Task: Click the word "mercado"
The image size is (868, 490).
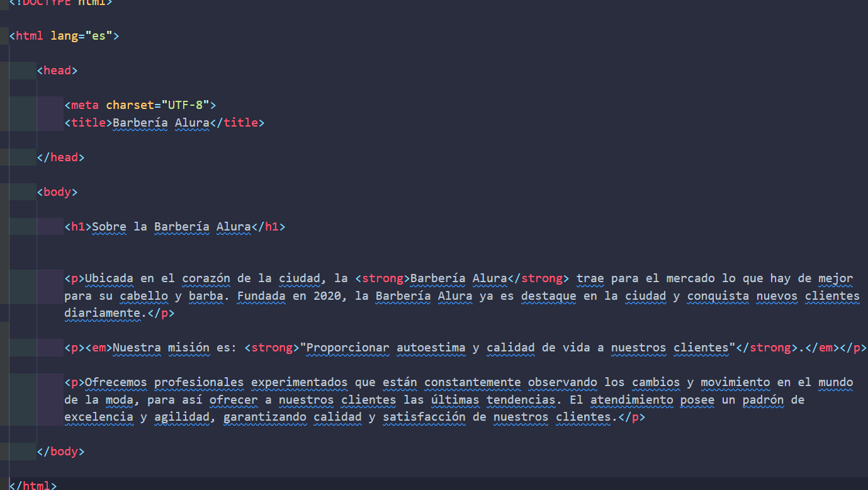Action: (690, 278)
